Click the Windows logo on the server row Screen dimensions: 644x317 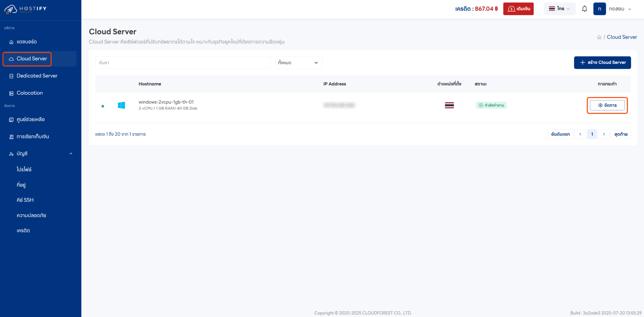121,105
